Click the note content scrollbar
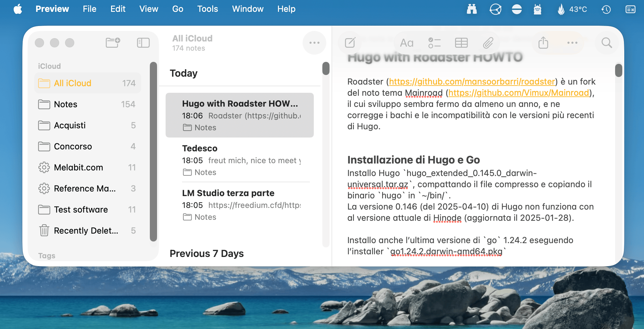The width and height of the screenshot is (644, 329). click(618, 70)
